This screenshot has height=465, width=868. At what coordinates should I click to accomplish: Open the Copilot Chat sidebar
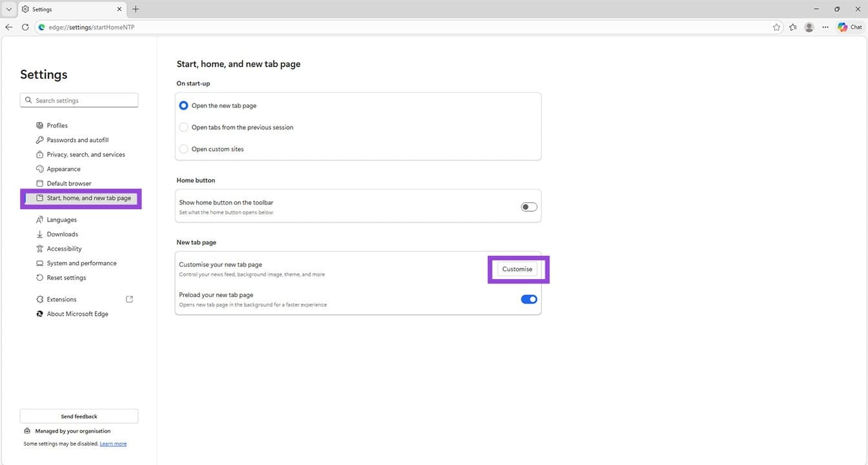[850, 26]
